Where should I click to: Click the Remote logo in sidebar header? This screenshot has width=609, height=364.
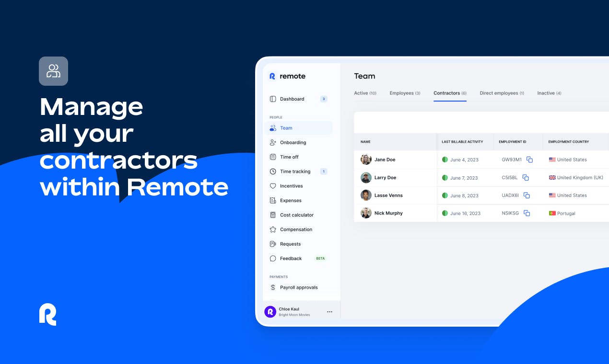point(287,76)
